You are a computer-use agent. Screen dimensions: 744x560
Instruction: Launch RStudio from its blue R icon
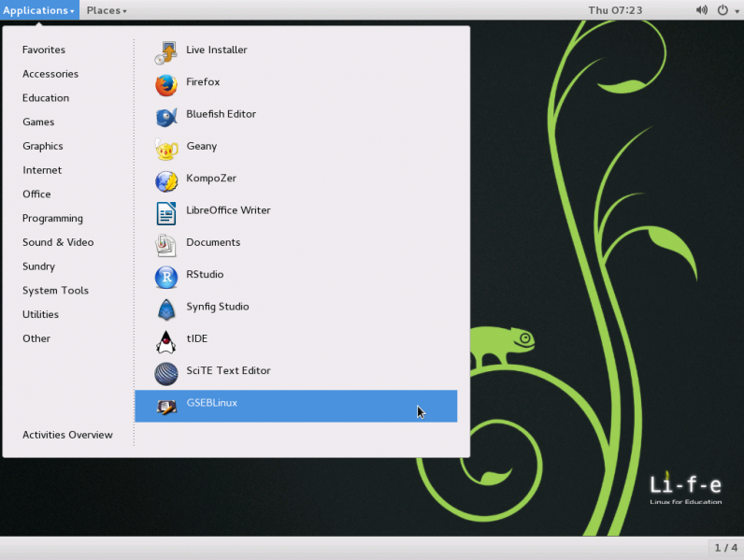click(166, 276)
